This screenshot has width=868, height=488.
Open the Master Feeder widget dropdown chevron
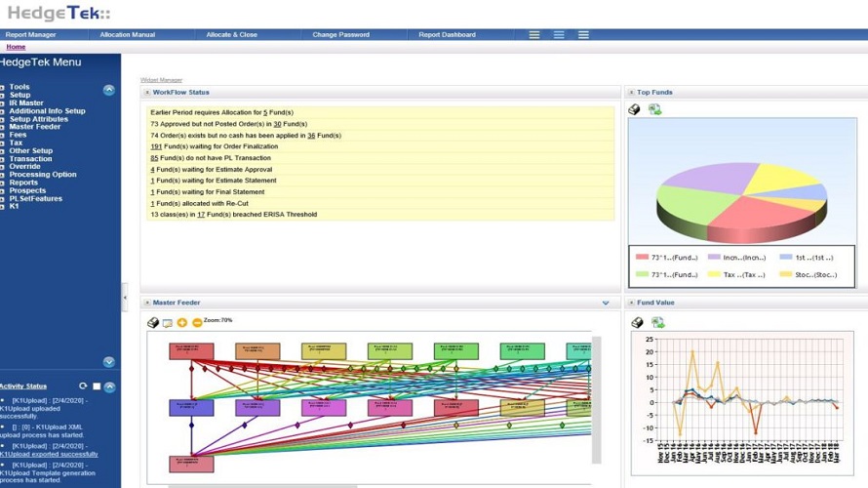(606, 303)
